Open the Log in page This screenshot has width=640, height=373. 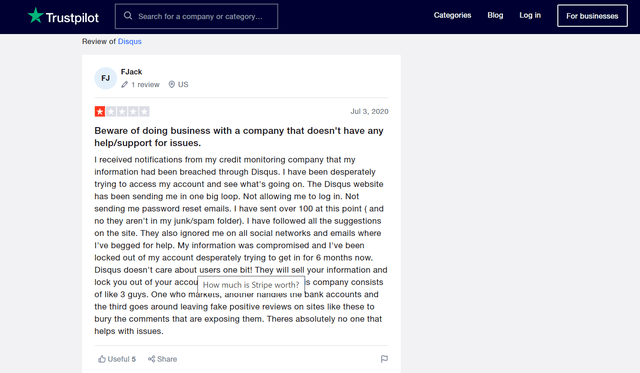[x=530, y=15]
